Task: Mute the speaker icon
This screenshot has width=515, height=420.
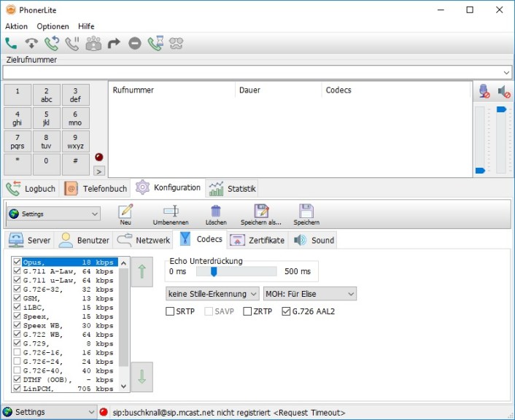Action: (504, 92)
